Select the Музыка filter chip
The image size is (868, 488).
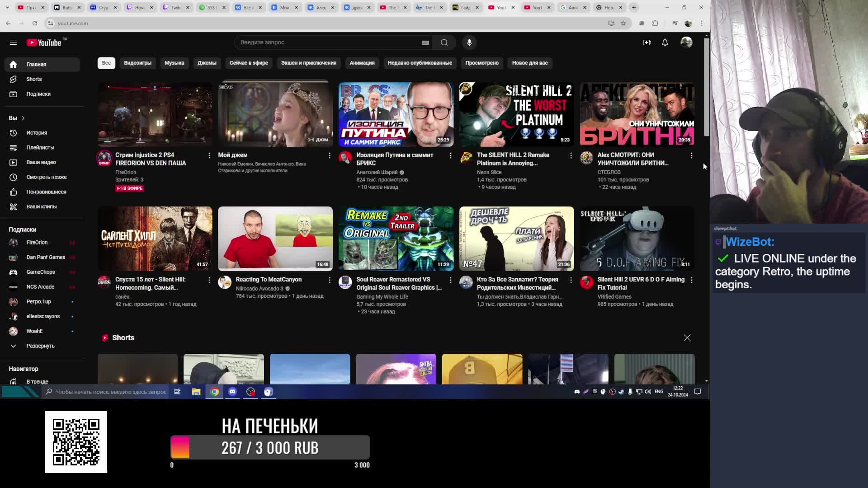tap(174, 63)
